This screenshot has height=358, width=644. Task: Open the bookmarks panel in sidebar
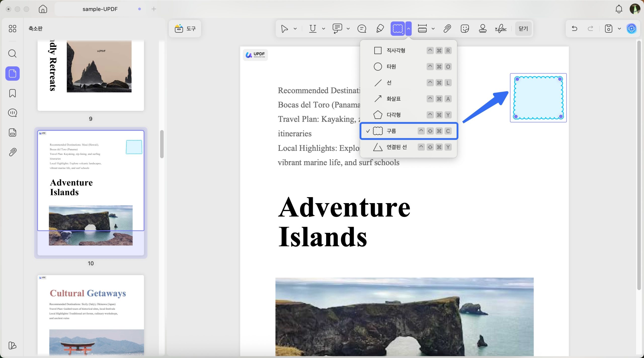12,93
